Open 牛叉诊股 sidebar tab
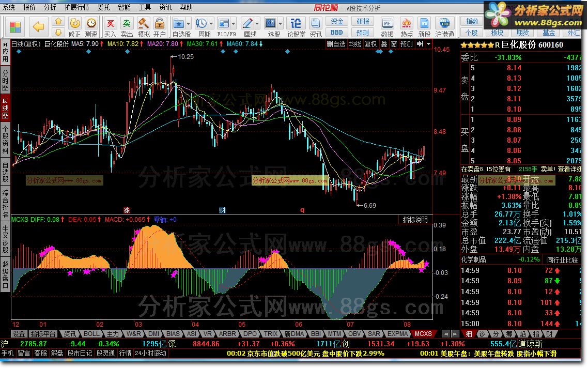Screen dimensions: 588x368 click(5, 239)
